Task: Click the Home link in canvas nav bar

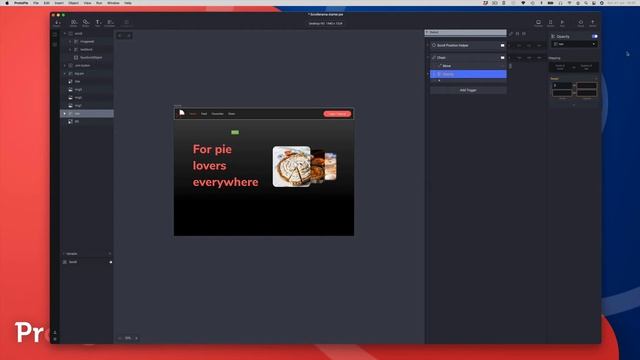Action: (193, 114)
